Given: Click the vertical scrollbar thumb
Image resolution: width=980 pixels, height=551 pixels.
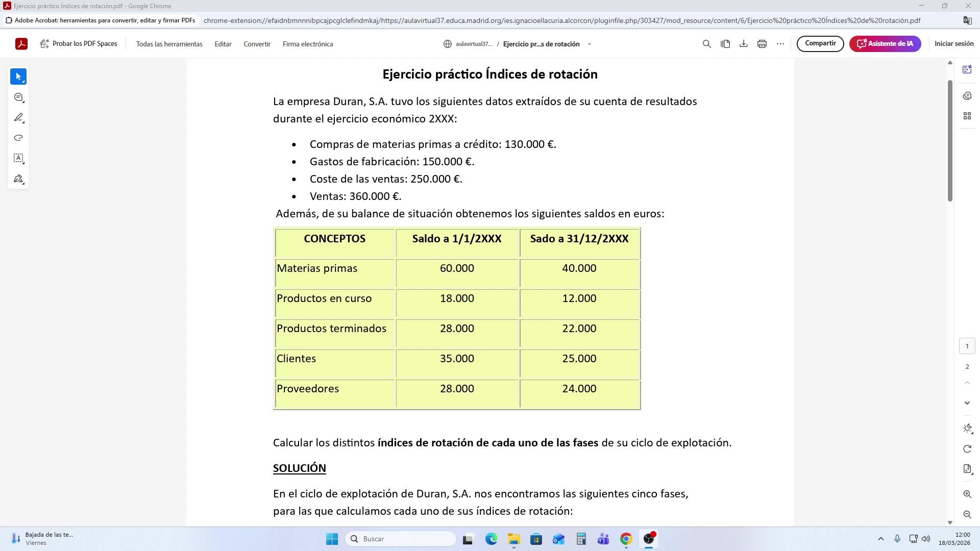Looking at the screenshot, I should (x=950, y=140).
